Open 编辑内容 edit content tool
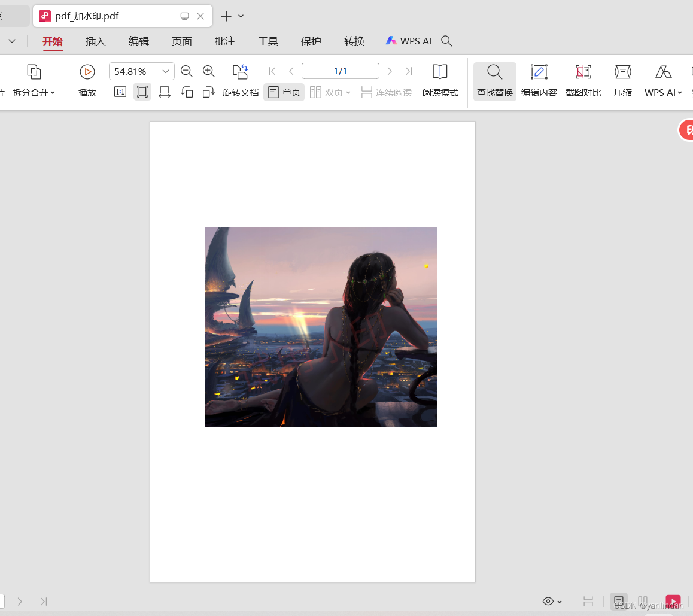The width and height of the screenshot is (693, 616). tap(539, 81)
